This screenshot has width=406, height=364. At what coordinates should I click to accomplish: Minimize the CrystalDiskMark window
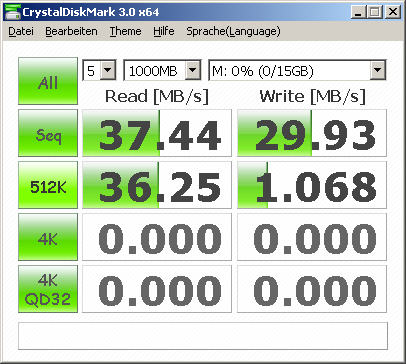359,13
